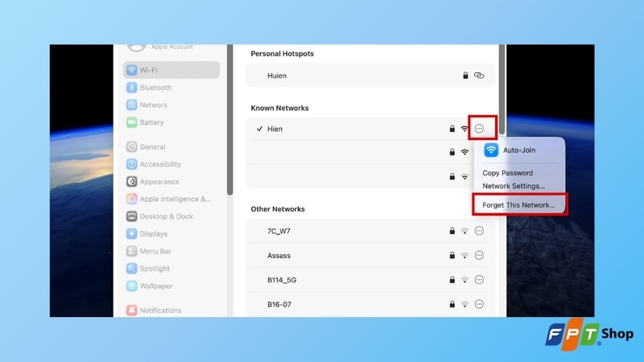
Task: Choose Copy Password from the menu
Action: click(x=508, y=173)
